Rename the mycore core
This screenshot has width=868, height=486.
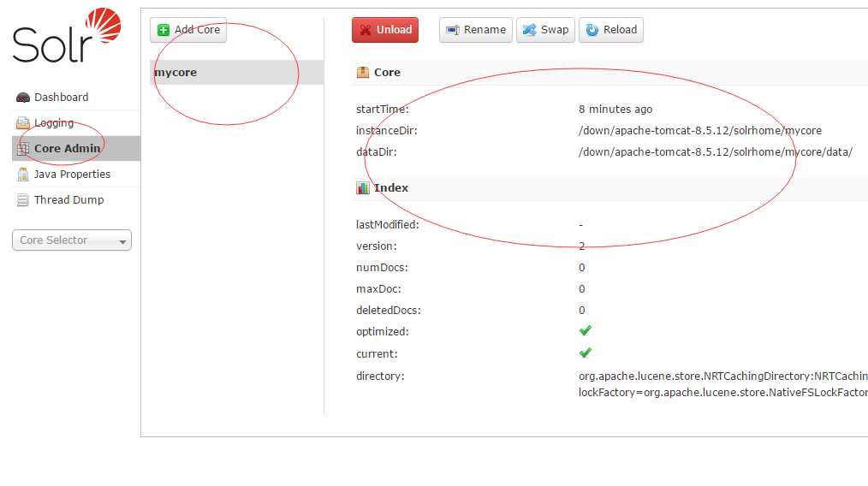tap(476, 30)
